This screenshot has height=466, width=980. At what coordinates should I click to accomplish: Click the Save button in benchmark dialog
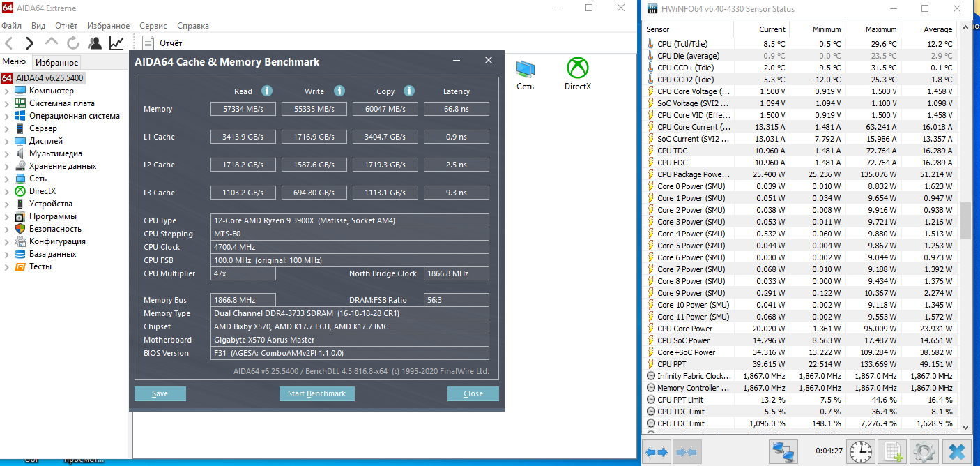[160, 393]
